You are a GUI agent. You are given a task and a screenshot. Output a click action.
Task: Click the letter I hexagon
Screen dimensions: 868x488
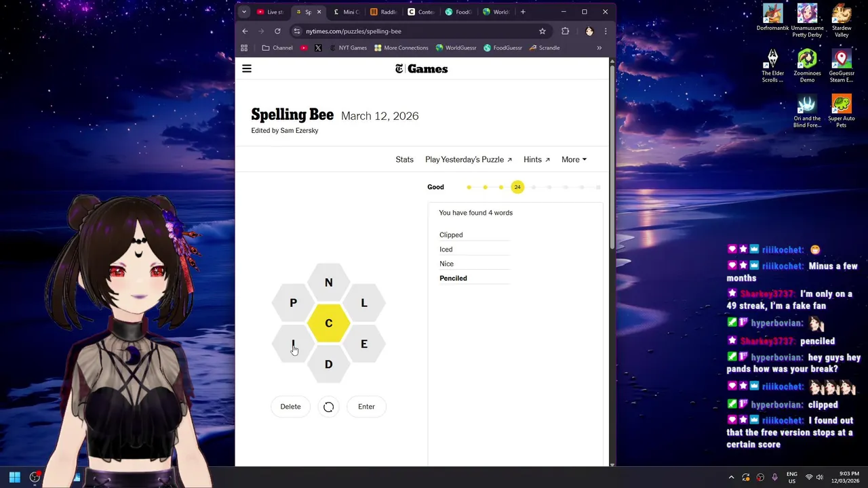click(293, 344)
